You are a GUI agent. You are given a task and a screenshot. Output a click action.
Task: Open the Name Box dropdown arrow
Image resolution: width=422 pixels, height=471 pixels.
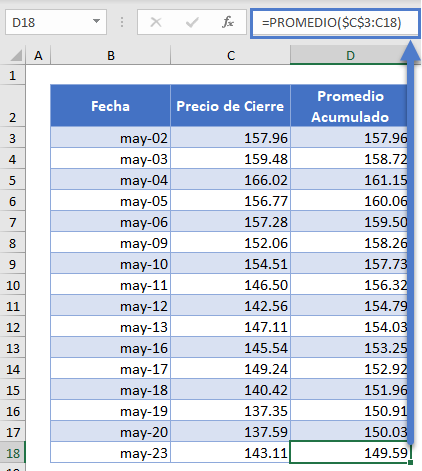click(x=96, y=22)
